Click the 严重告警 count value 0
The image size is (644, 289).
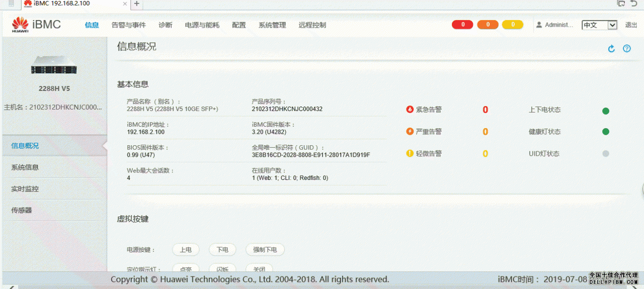point(485,132)
